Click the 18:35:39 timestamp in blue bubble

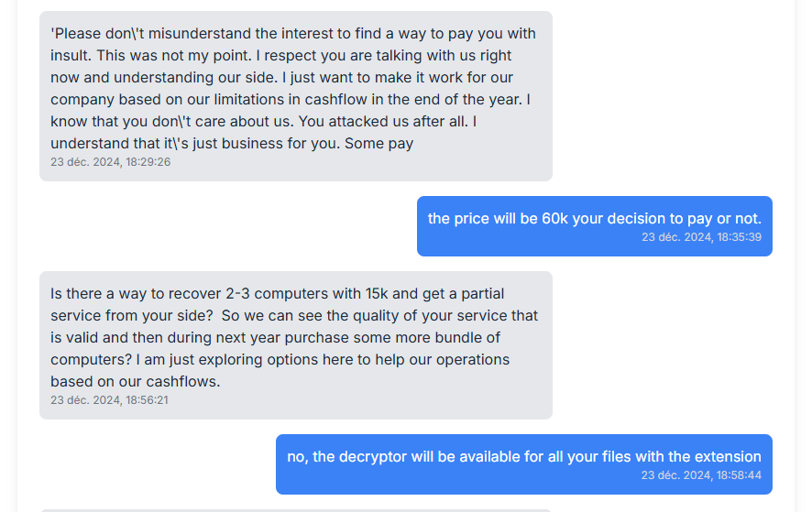(701, 237)
